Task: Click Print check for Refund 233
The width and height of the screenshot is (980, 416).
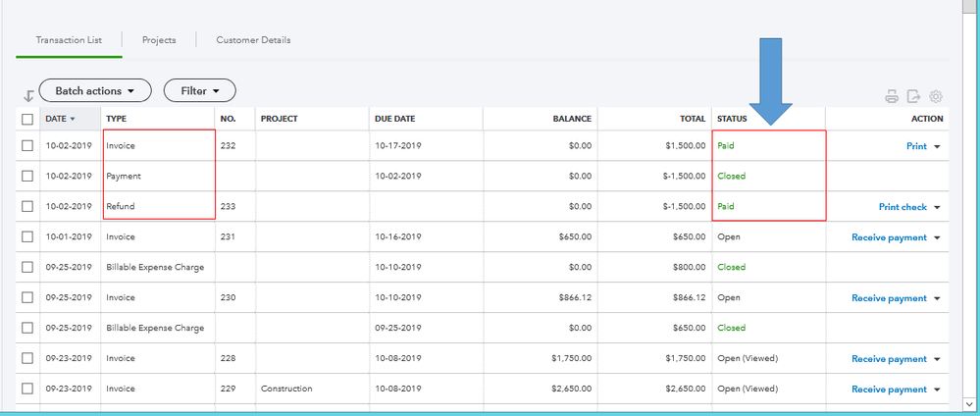Action: click(903, 207)
